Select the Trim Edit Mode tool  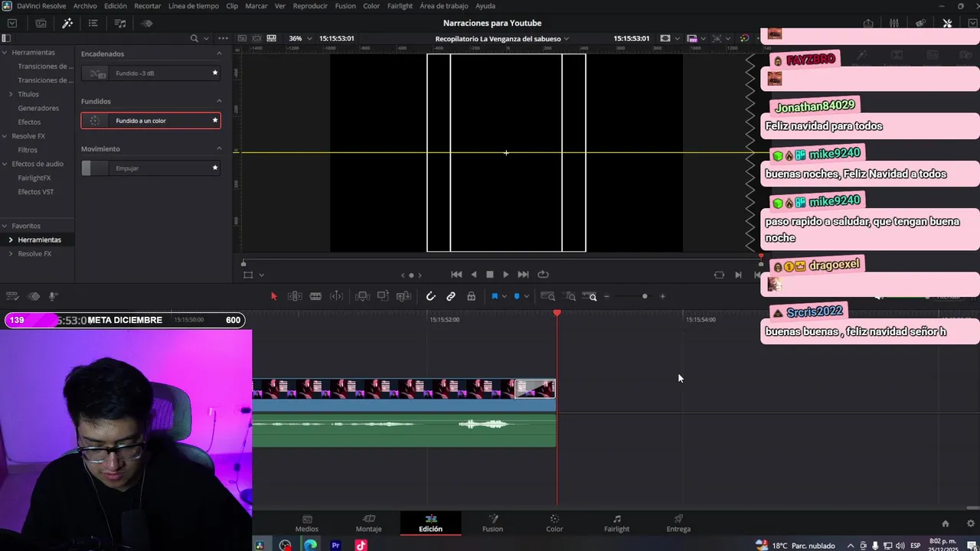(295, 296)
